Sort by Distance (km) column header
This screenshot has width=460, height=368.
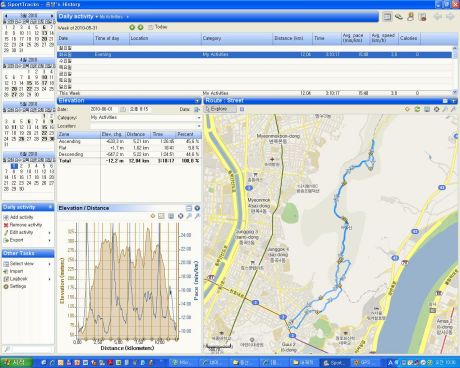(289, 38)
